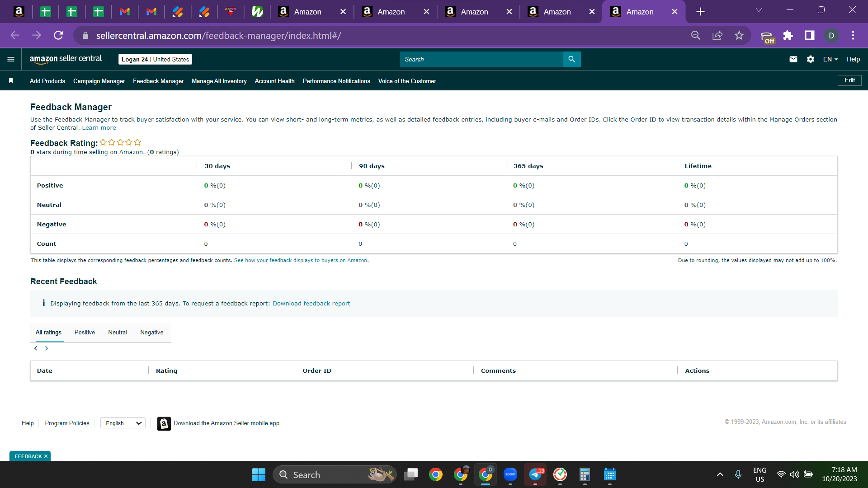
Task: Click the browser address bar URL
Action: click(218, 35)
